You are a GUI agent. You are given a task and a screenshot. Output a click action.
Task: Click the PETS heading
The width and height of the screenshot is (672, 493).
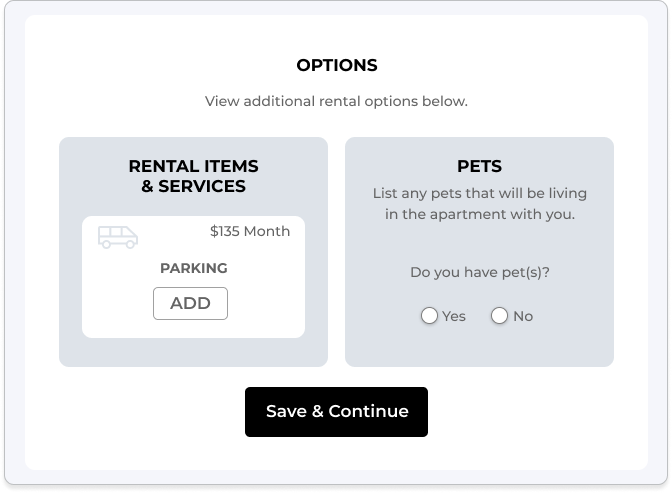(479, 166)
